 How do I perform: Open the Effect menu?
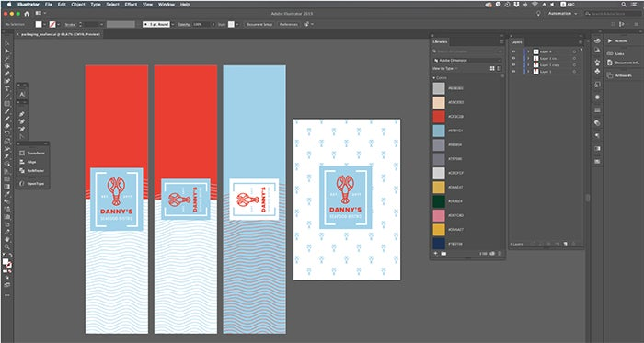(x=131, y=4)
